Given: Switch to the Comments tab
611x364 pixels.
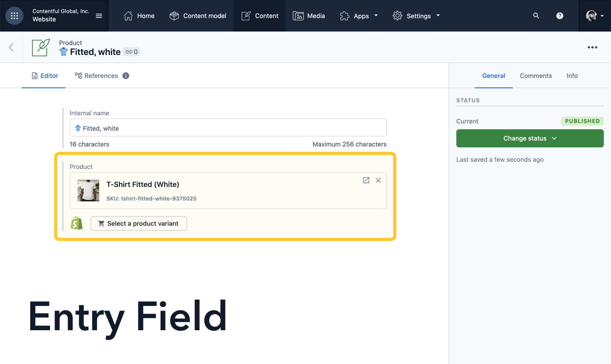Looking at the screenshot, I should click(536, 76).
